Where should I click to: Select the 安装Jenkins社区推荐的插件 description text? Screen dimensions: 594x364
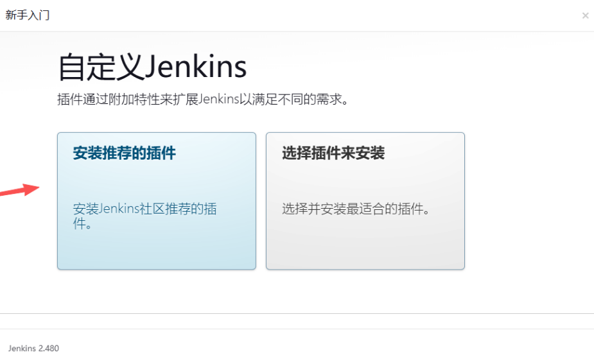tap(144, 216)
